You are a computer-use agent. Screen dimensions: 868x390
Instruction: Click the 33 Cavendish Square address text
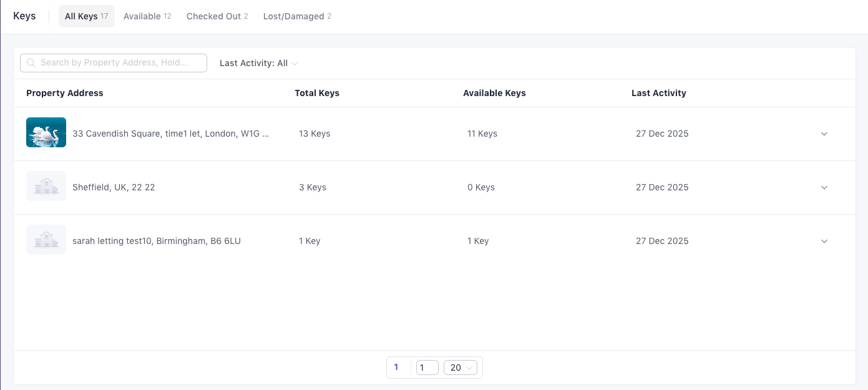click(170, 134)
